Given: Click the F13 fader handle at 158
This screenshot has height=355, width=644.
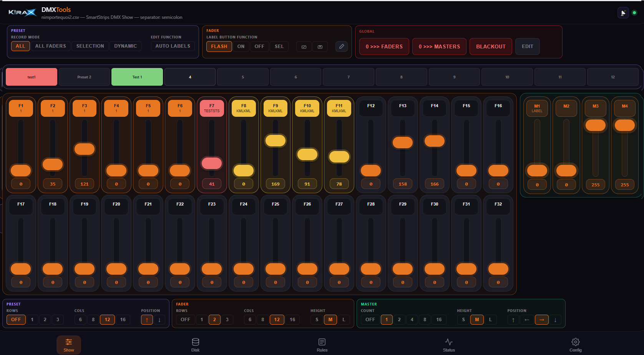Looking at the screenshot, I should pos(403,143).
